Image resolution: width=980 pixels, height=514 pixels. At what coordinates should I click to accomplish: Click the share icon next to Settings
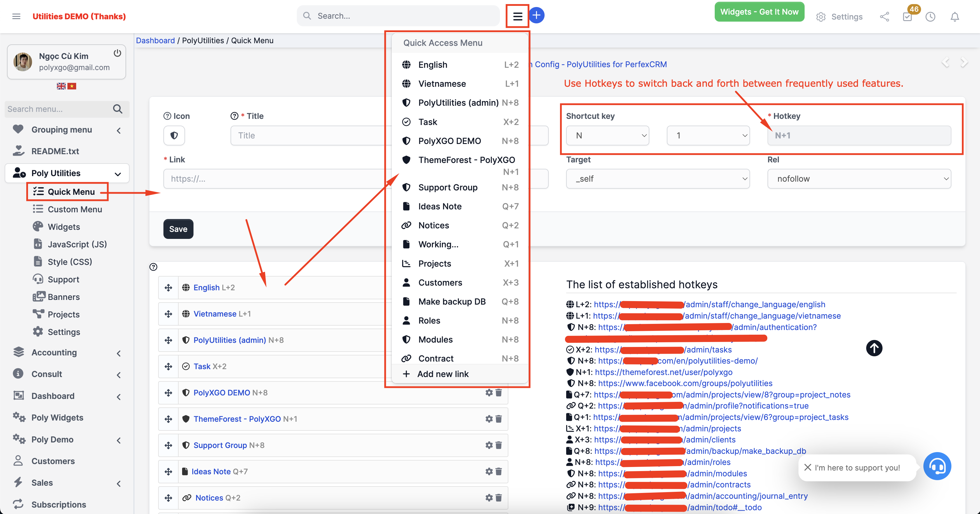(x=885, y=17)
